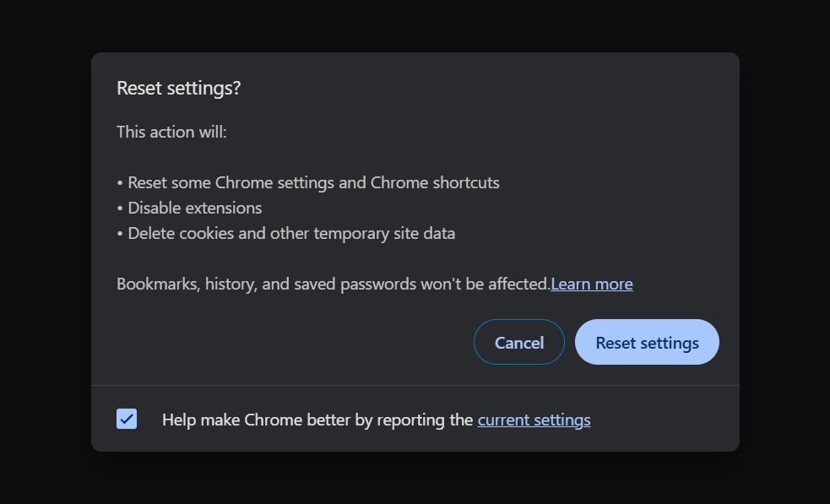Click the bullet about disabling extensions
Viewport: 830px width, 504px height.
click(x=189, y=208)
